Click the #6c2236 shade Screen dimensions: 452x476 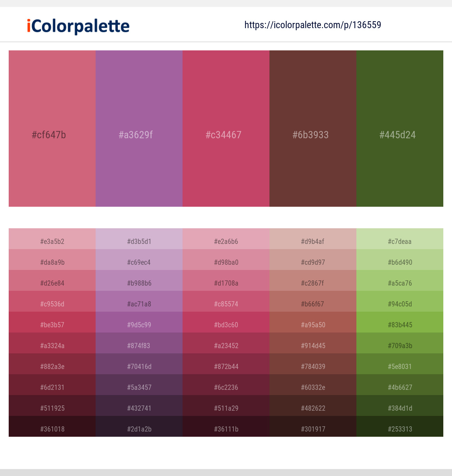coord(226,385)
